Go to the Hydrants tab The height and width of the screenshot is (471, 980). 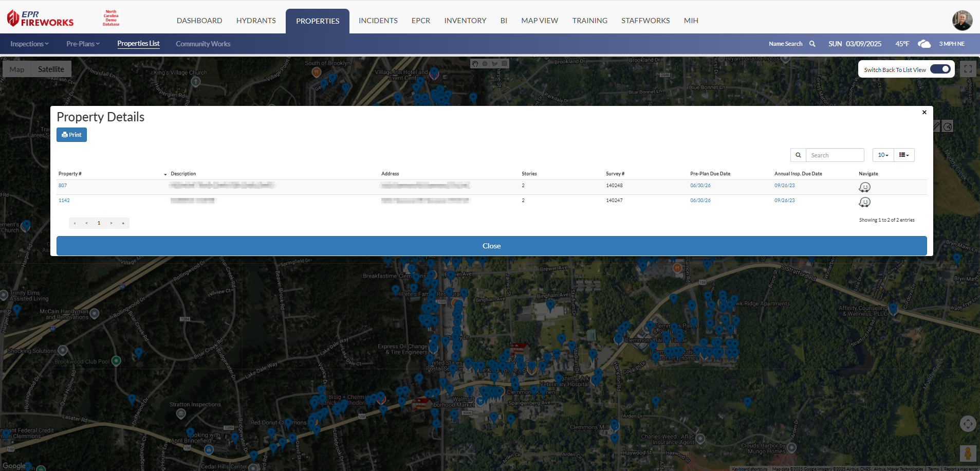point(256,21)
